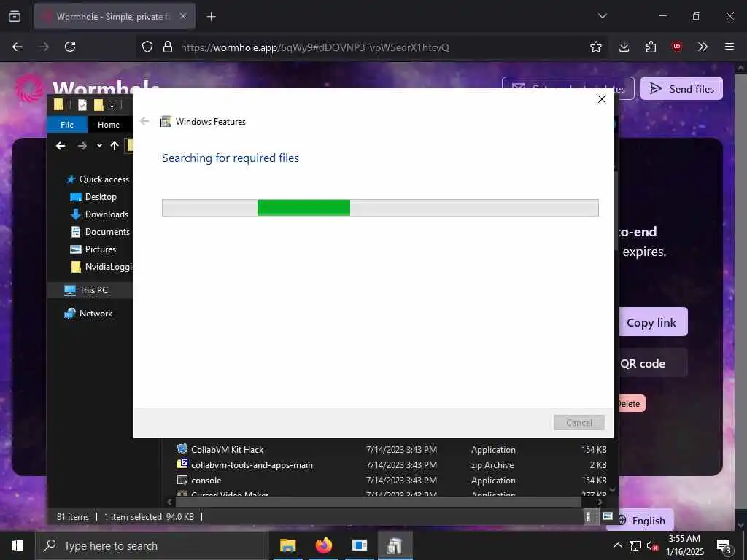
Task: Open notification center icon
Action: click(724, 546)
